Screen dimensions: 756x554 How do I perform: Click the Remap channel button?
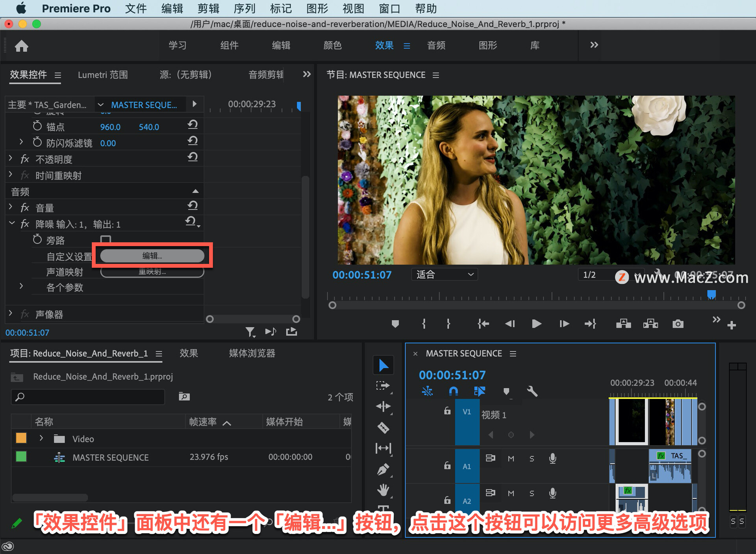[x=152, y=272]
